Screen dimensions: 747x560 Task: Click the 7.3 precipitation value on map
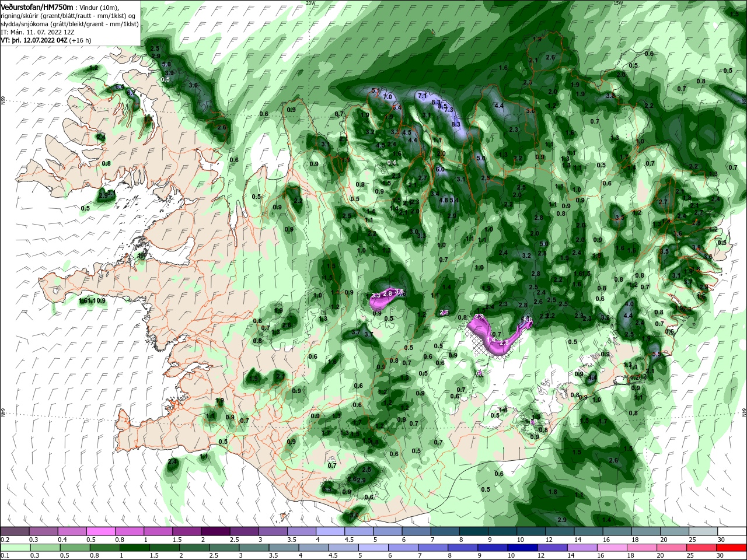(449, 109)
